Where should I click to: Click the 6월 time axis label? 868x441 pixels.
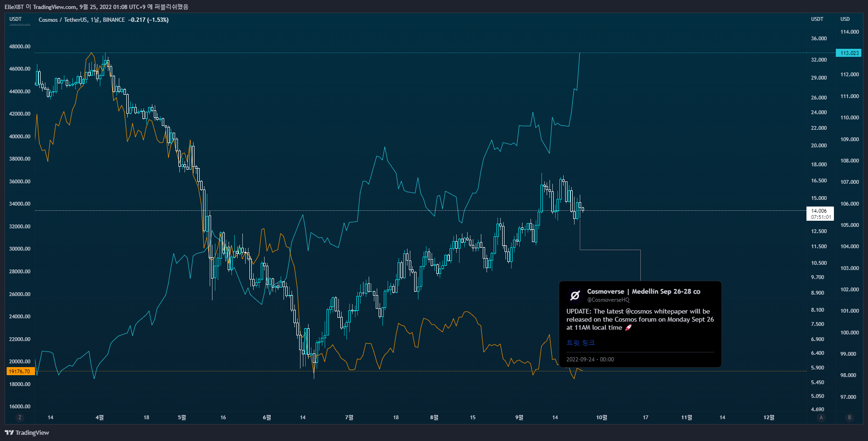tap(267, 417)
